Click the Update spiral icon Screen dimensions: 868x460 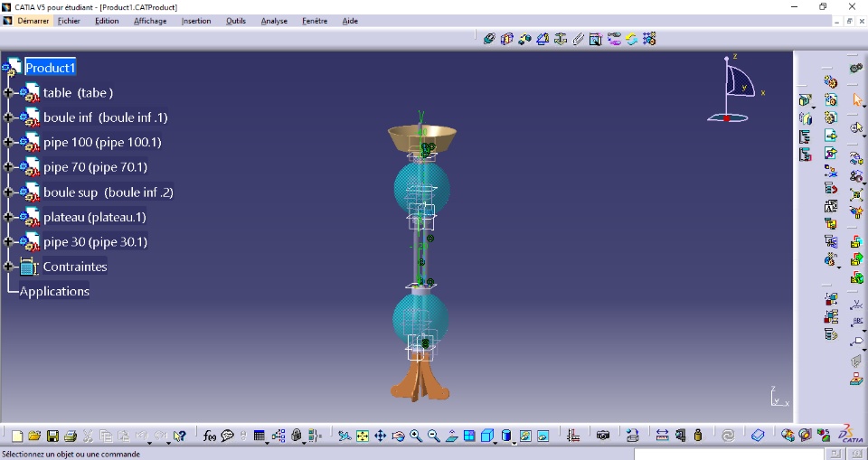[728, 437]
